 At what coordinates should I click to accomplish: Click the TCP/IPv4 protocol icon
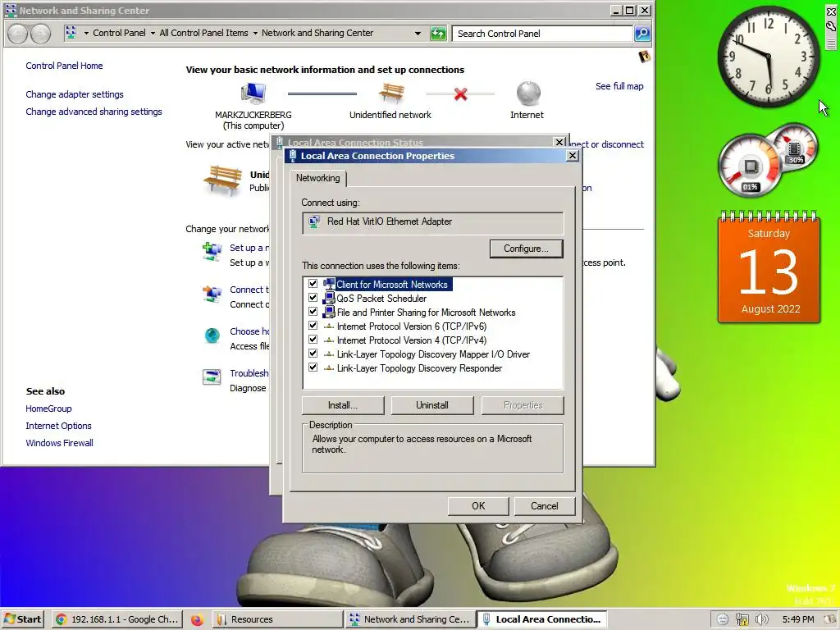[x=329, y=340]
